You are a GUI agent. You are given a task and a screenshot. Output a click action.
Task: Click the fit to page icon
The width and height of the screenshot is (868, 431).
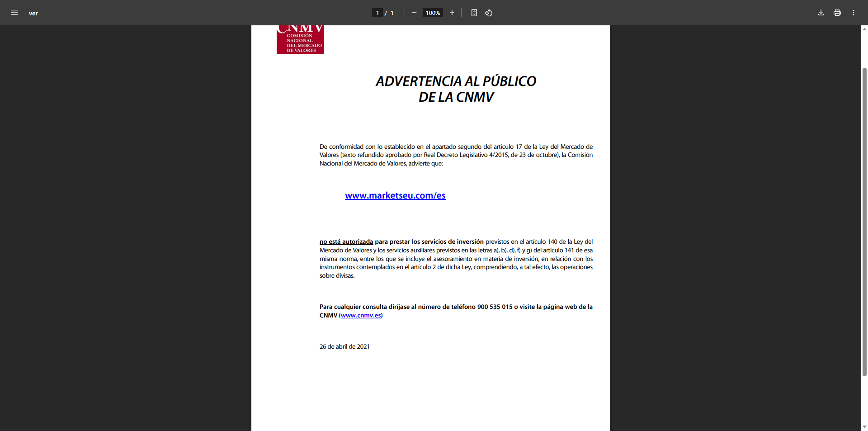point(474,13)
